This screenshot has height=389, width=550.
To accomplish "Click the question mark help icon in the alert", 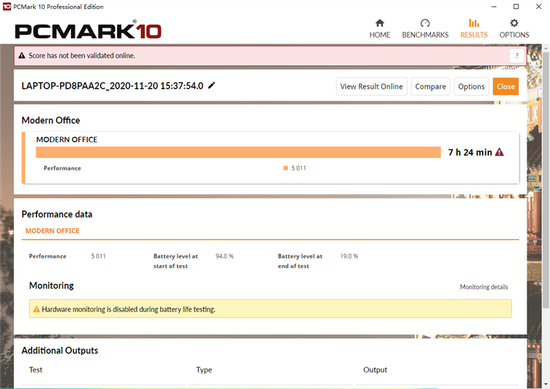I will click(517, 55).
